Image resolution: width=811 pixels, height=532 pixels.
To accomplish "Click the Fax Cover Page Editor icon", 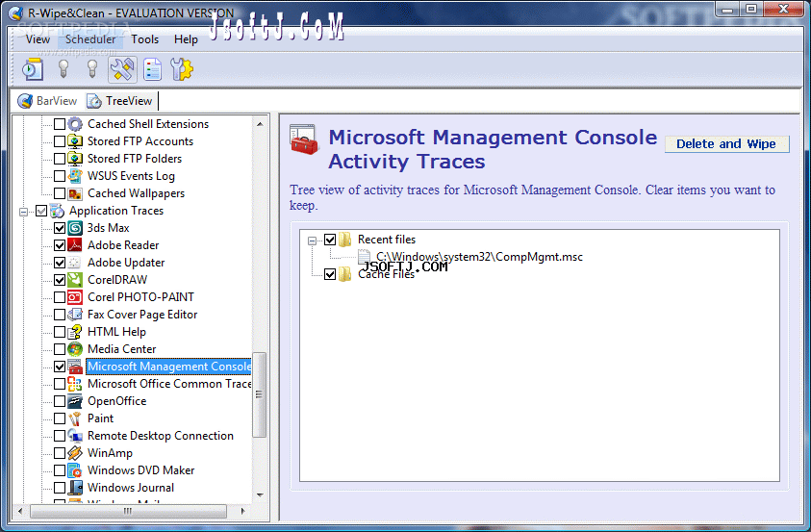I will pyautogui.click(x=75, y=315).
